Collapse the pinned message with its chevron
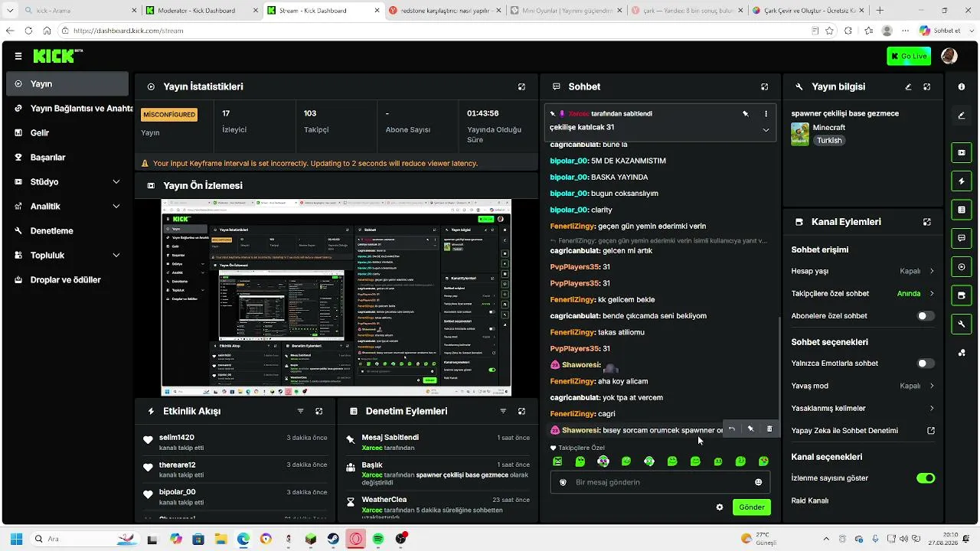This screenshot has height=551, width=980. pyautogui.click(x=766, y=130)
